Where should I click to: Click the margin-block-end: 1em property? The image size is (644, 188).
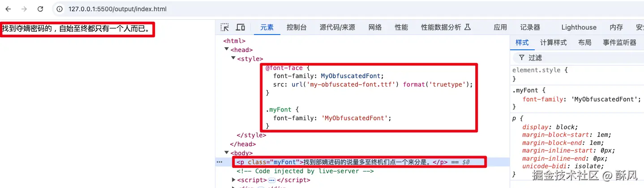click(563, 143)
